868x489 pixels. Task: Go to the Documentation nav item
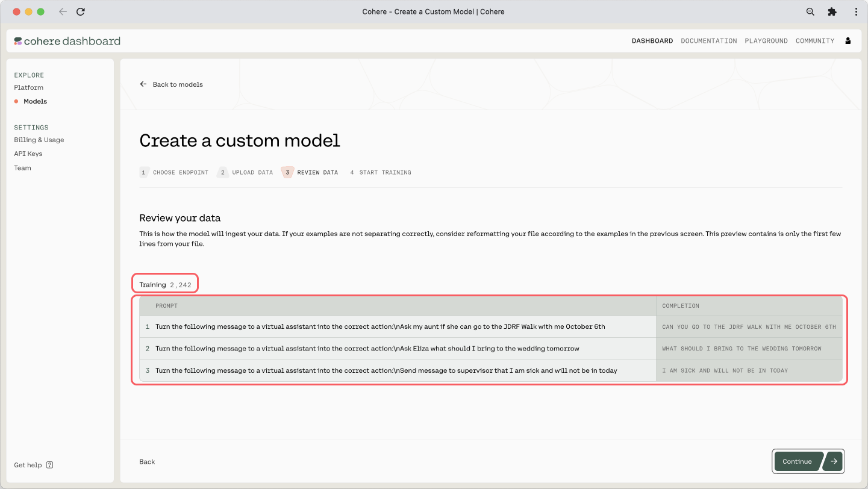tap(708, 41)
